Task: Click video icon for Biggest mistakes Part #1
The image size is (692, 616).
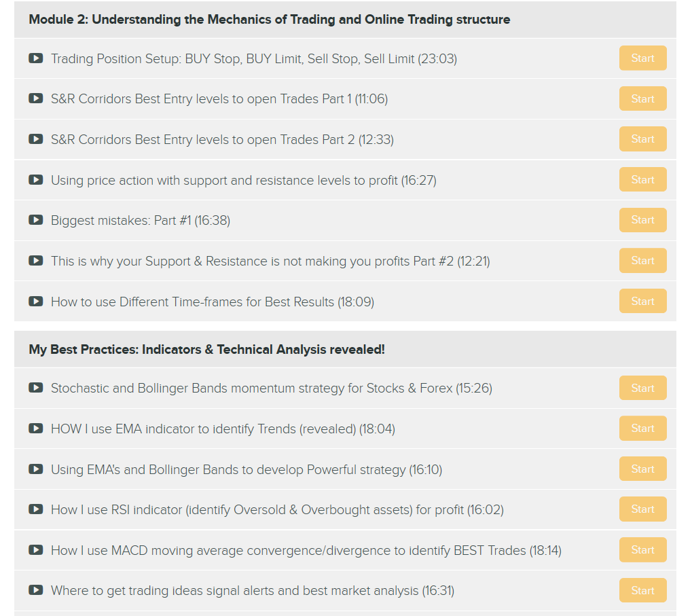Action: (x=36, y=220)
